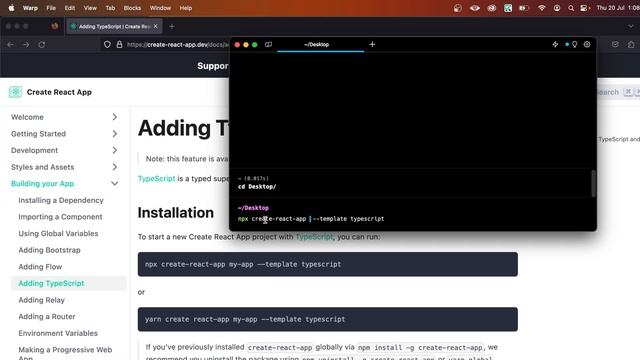640x360 pixels.
Task: Click the user account menu bar icon
Action: (x=557, y=8)
